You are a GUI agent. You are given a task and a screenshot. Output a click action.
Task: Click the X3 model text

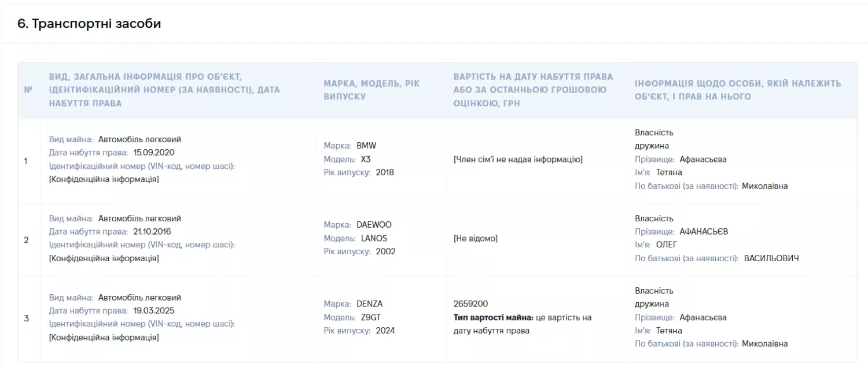(366, 159)
